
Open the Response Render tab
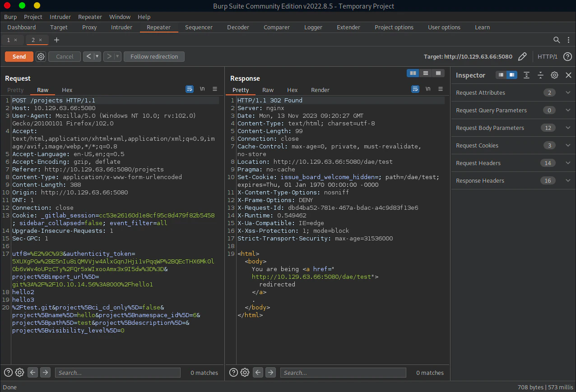320,90
